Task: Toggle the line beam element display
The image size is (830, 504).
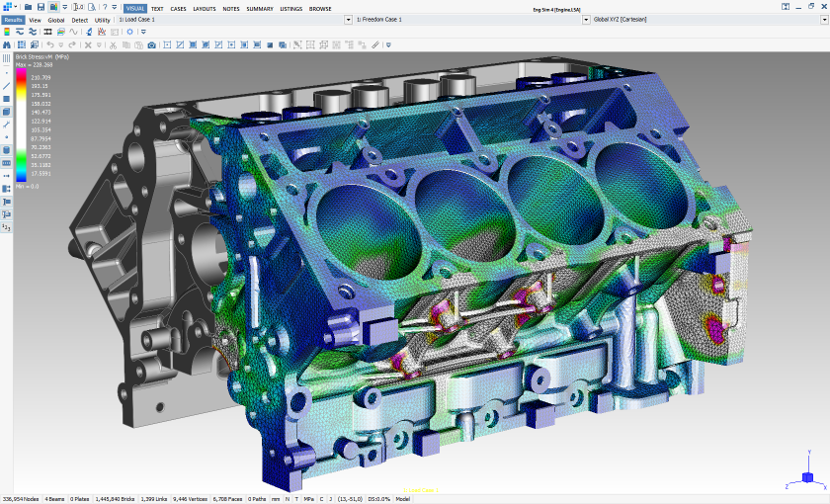Action: (x=7, y=86)
